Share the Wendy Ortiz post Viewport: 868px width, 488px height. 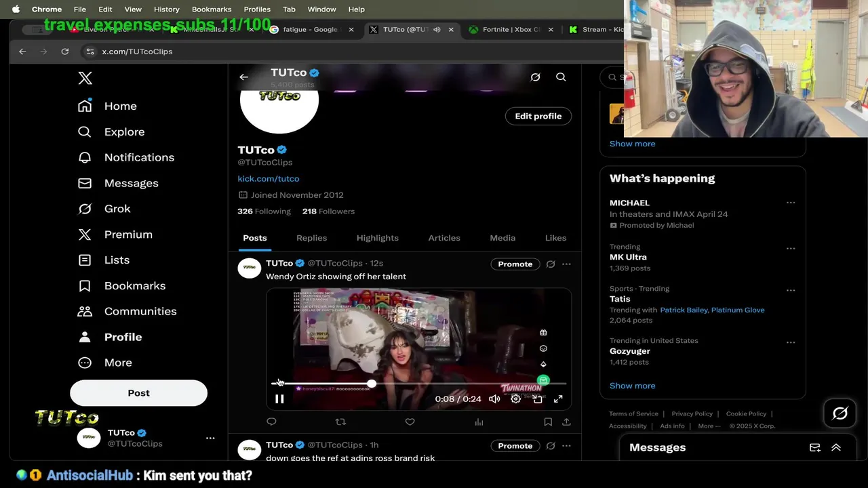point(566,422)
